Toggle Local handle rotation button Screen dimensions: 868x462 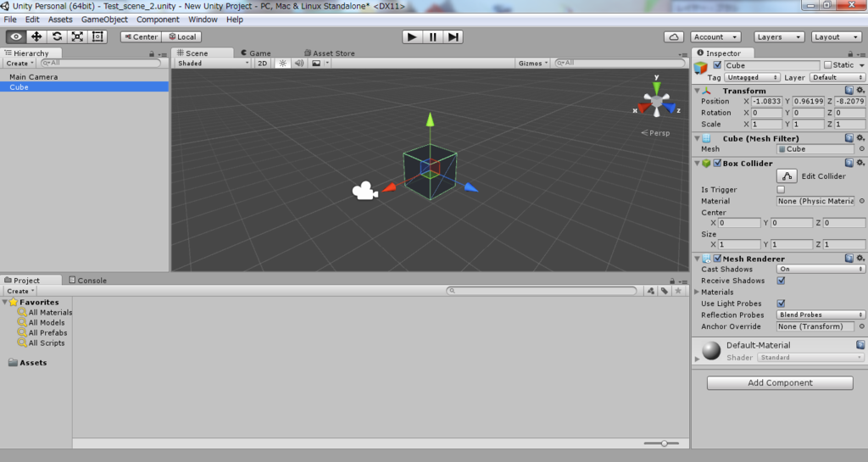[x=182, y=36]
